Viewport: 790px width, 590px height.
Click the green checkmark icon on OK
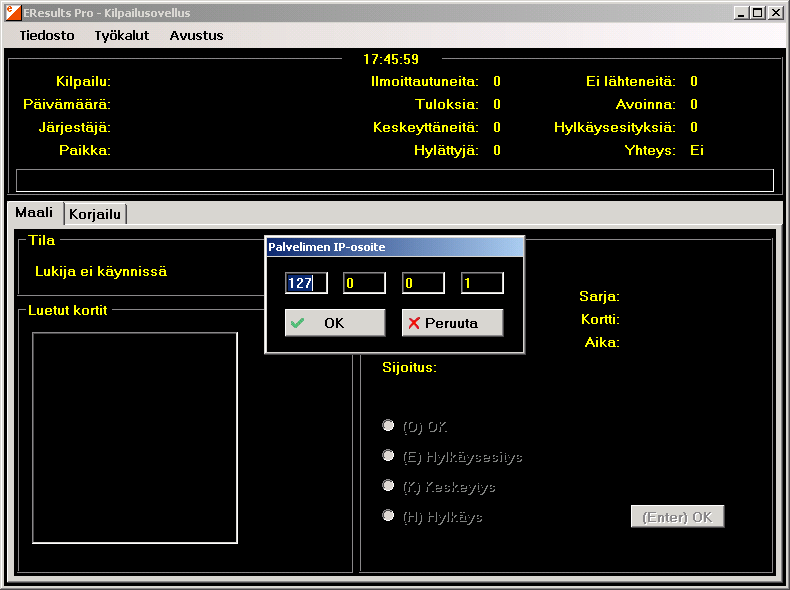[298, 323]
